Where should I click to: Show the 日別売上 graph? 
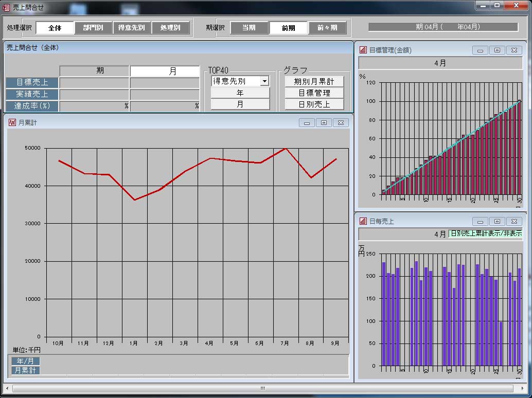click(x=314, y=104)
